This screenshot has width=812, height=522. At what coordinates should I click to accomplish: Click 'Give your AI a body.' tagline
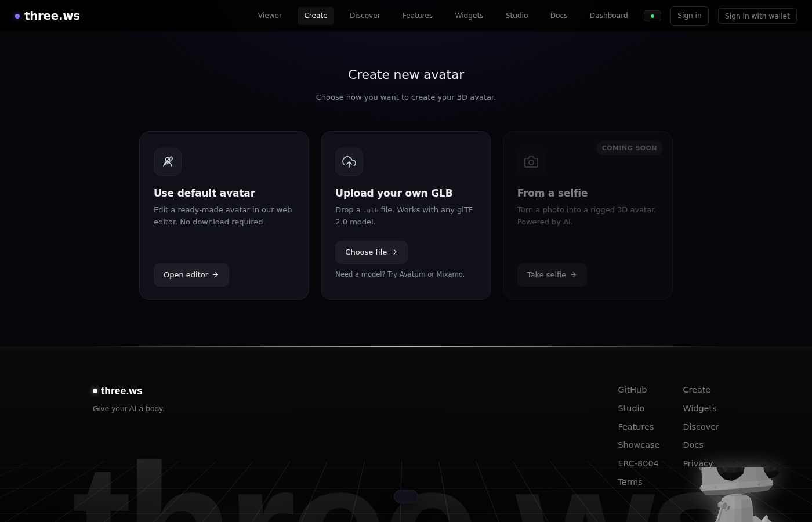[129, 409]
